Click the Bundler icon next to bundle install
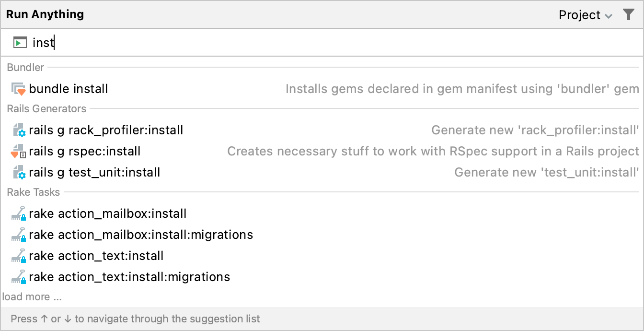The width and height of the screenshot is (644, 331). pyautogui.click(x=17, y=89)
